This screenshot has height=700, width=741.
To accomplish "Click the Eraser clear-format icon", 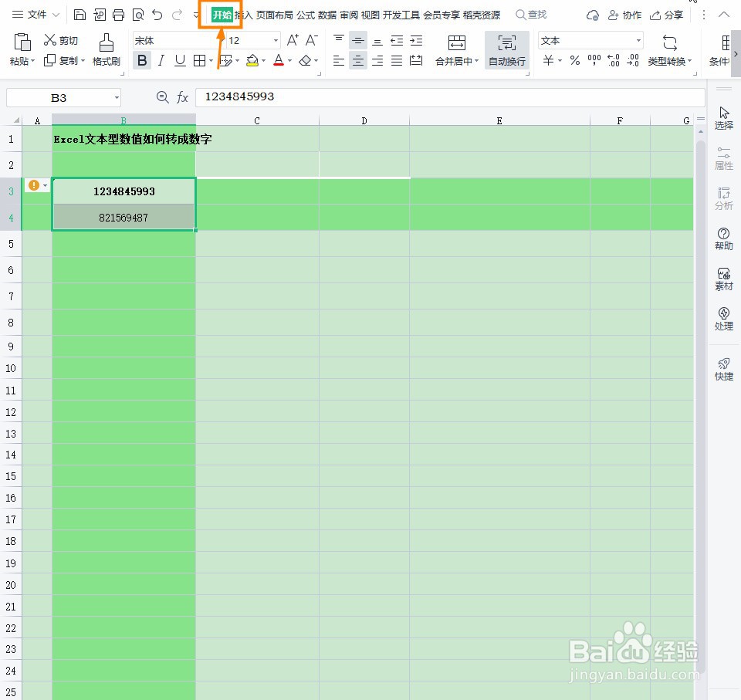I will pyautogui.click(x=306, y=60).
